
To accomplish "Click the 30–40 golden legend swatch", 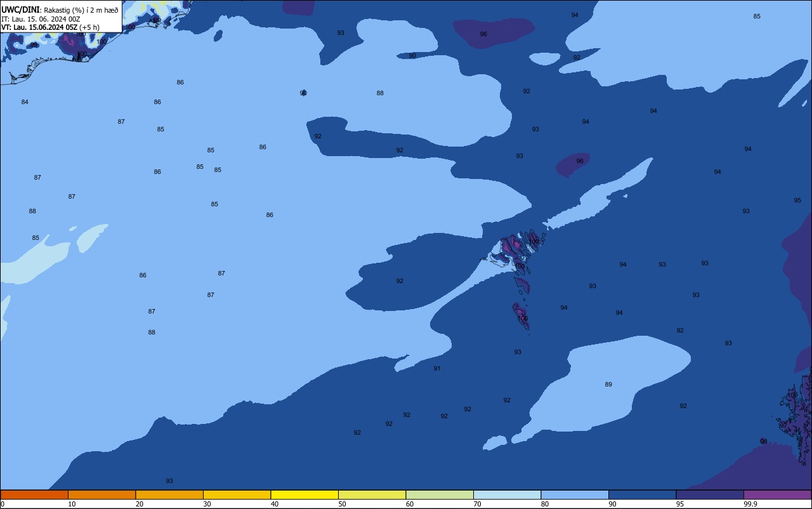I will pyautogui.click(x=237, y=494).
